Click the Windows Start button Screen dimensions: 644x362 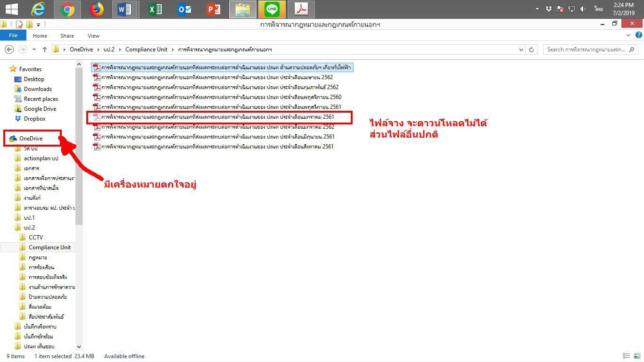[x=11, y=9]
